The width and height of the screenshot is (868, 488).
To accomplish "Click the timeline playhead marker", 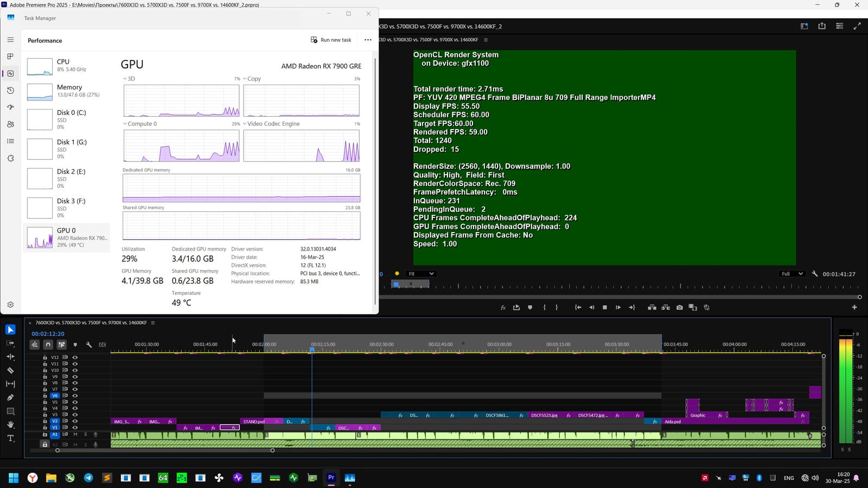I will point(312,350).
